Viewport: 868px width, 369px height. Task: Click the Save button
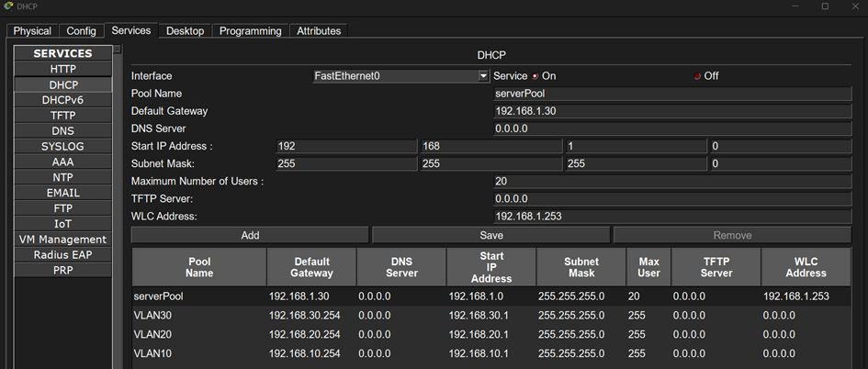pos(491,235)
